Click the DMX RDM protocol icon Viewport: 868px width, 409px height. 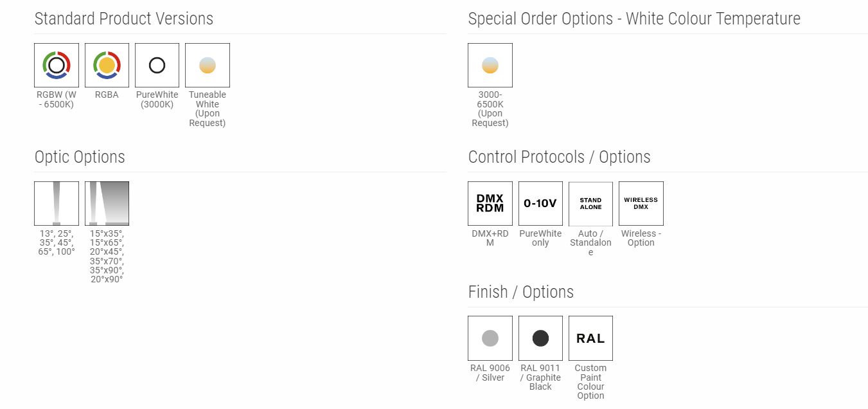click(490, 203)
